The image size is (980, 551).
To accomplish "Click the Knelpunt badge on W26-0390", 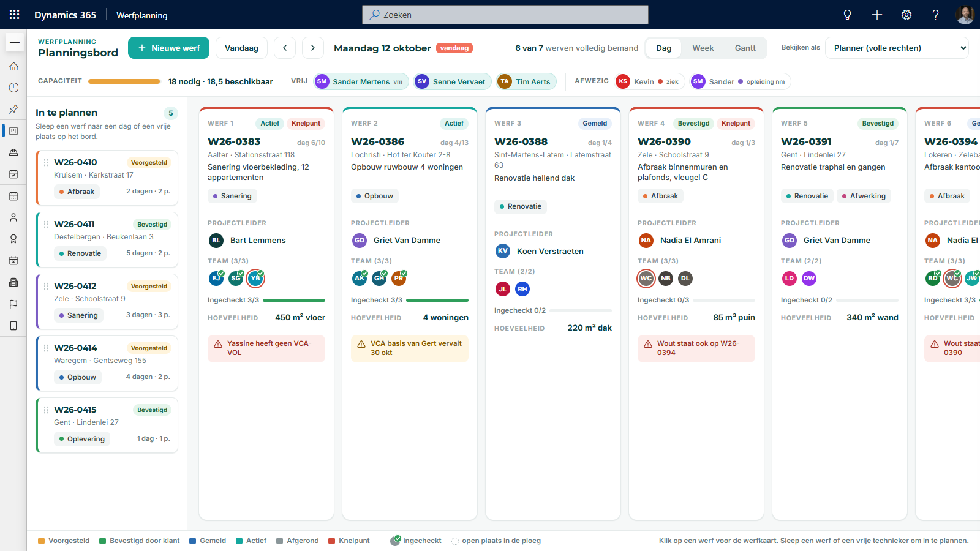I will (736, 123).
